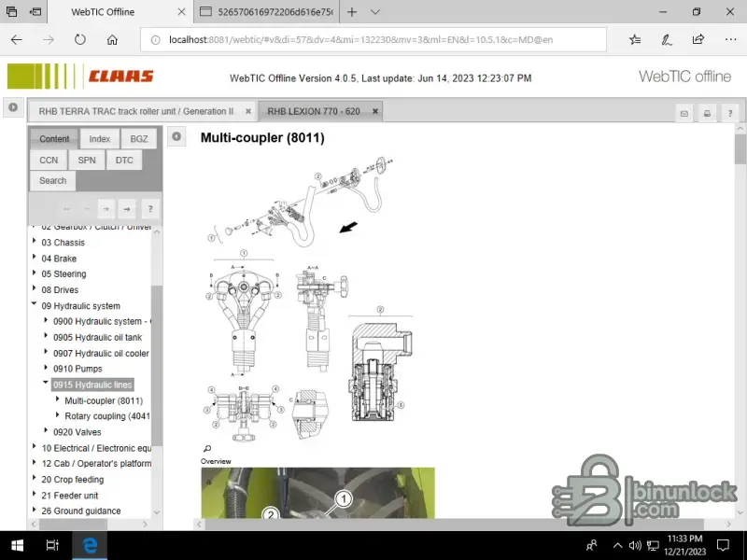
Task: Click the set tabs aside icon
Action: 35,12
